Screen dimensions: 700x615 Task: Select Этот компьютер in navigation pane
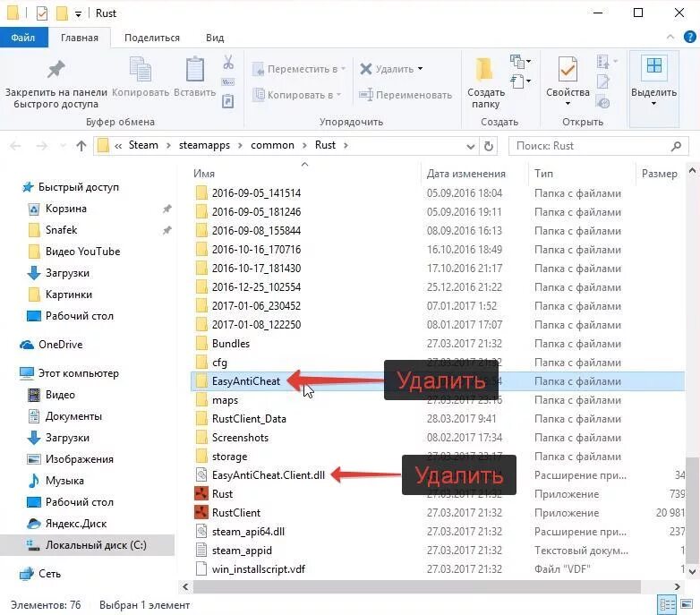[x=79, y=373]
